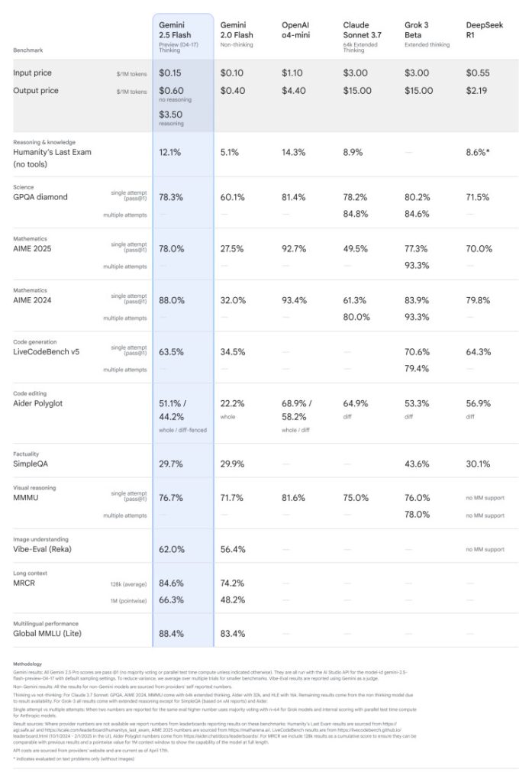Click the $3.50 reasoning output price
This screenshot has width=532, height=782.
[x=171, y=115]
